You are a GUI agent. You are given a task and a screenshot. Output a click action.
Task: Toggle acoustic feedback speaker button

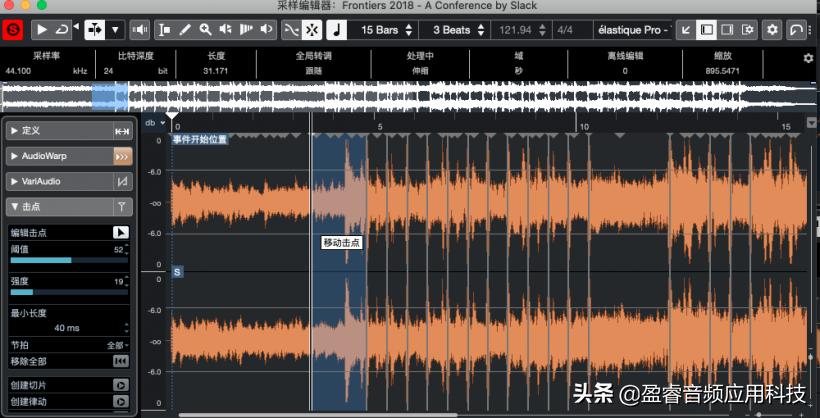tap(140, 30)
